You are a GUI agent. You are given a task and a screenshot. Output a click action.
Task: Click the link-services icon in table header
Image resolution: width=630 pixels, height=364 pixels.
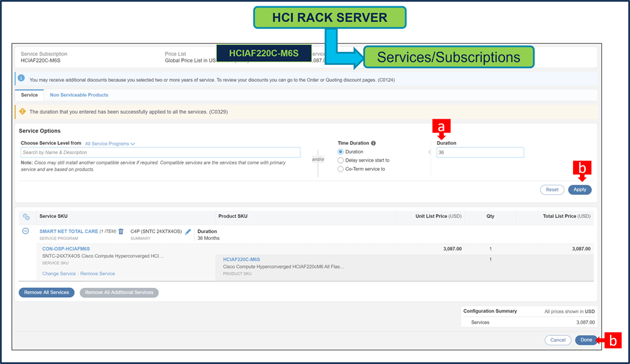(26, 217)
